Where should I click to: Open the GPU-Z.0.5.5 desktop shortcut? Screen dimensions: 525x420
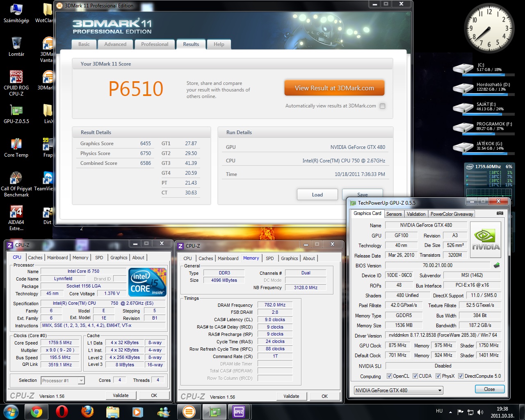click(x=16, y=114)
